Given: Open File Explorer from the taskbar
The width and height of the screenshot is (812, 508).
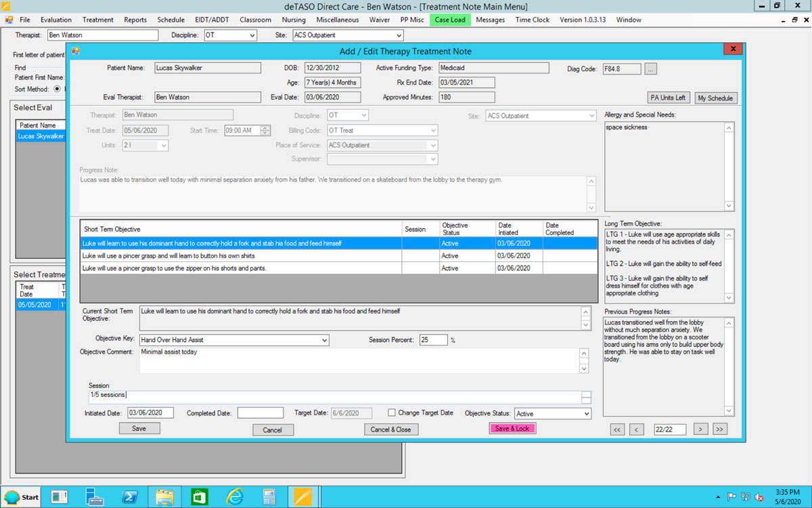Looking at the screenshot, I should tap(164, 496).
